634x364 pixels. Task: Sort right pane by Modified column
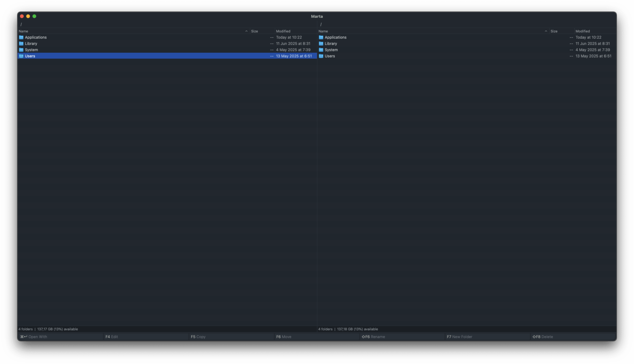tap(582, 31)
